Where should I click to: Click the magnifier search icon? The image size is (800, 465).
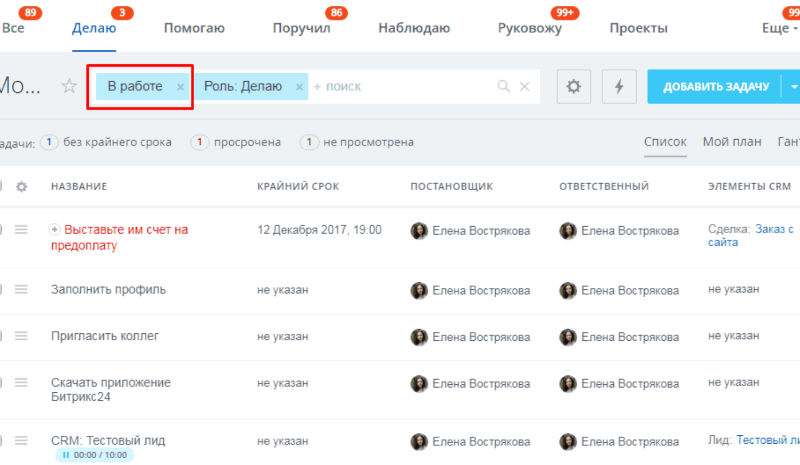pyautogui.click(x=505, y=87)
